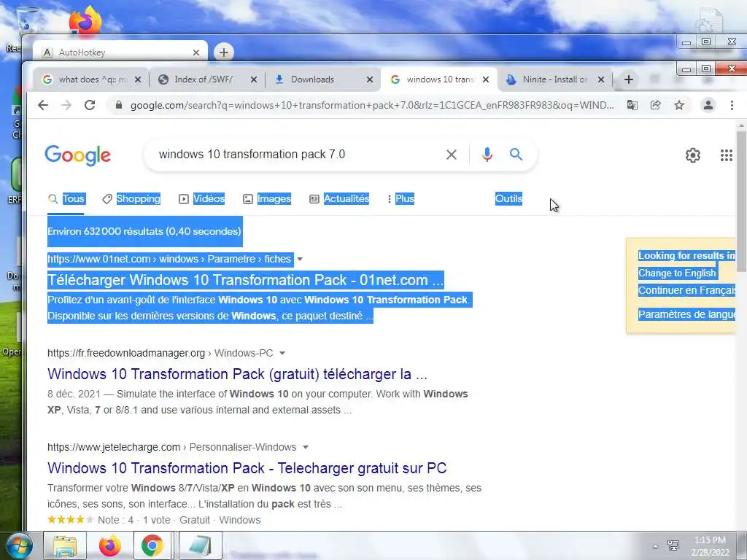Open the freedownloadmanager gratuit result link

(x=237, y=374)
